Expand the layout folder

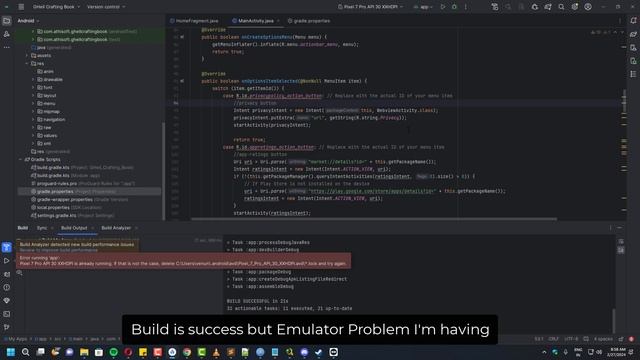(x=33, y=96)
